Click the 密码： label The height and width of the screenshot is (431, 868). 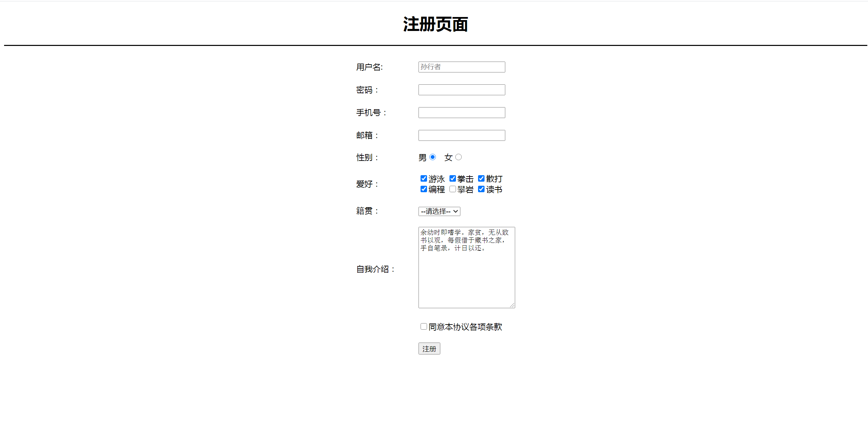tap(367, 90)
